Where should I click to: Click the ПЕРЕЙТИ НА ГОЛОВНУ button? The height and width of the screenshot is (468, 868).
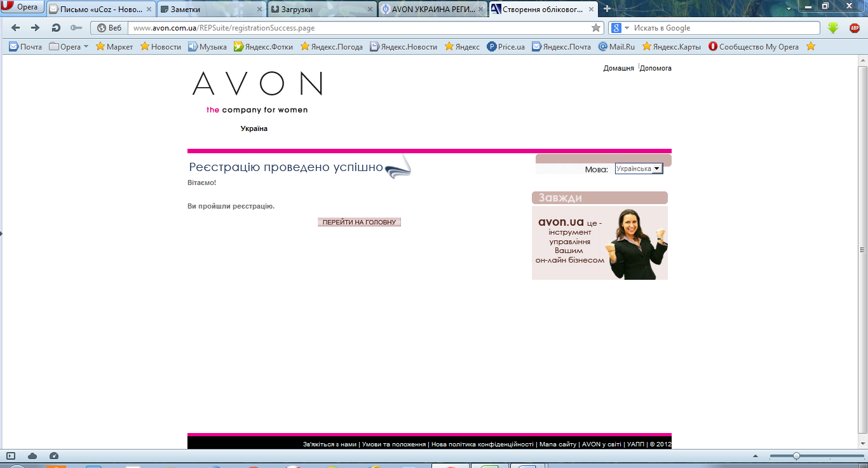(359, 222)
